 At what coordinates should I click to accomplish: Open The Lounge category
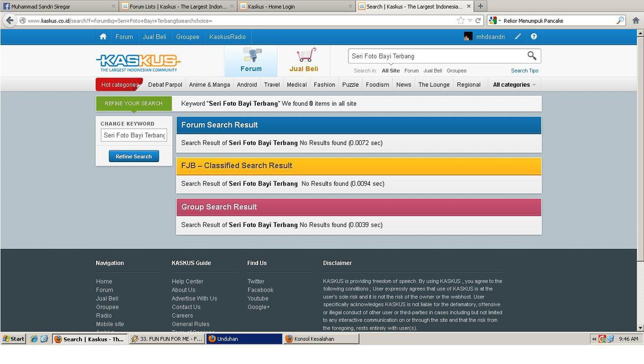tap(434, 85)
